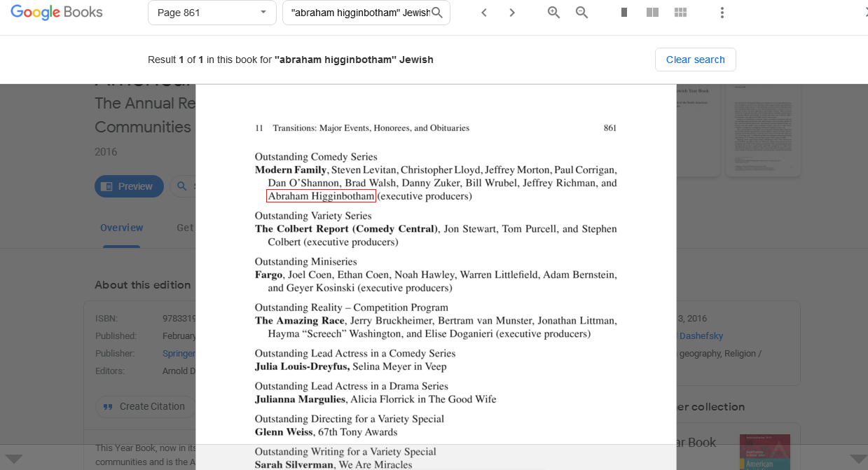Click the bold Fargo title
Viewport: 868px width, 470px height.
click(268, 275)
